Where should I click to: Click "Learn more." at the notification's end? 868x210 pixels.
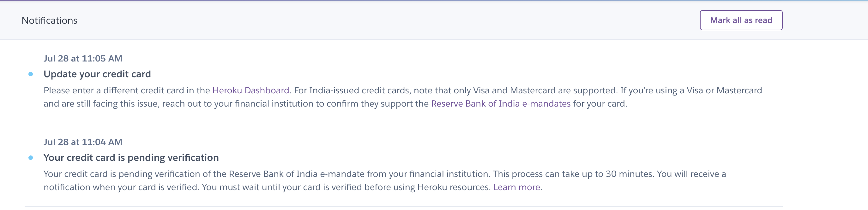pyautogui.click(x=516, y=187)
